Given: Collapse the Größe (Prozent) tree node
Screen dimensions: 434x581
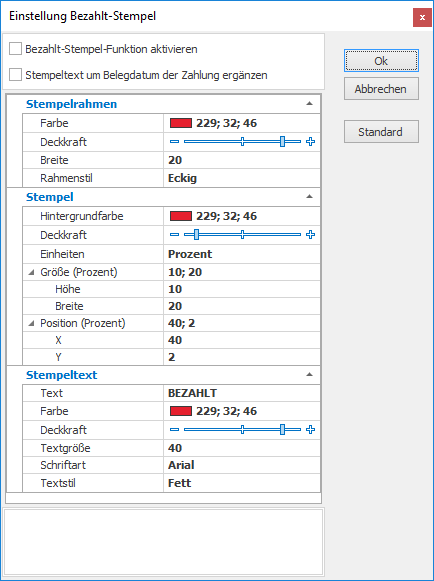Looking at the screenshot, I should tap(32, 272).
